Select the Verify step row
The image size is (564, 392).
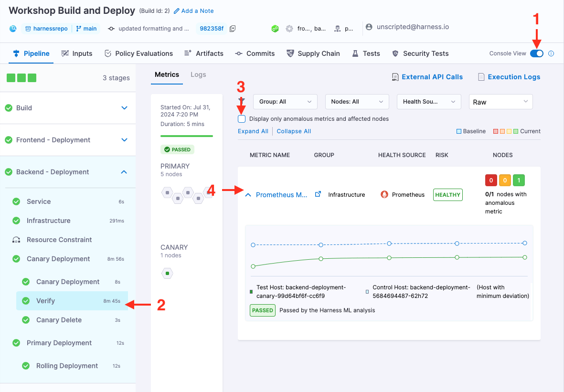(x=72, y=301)
